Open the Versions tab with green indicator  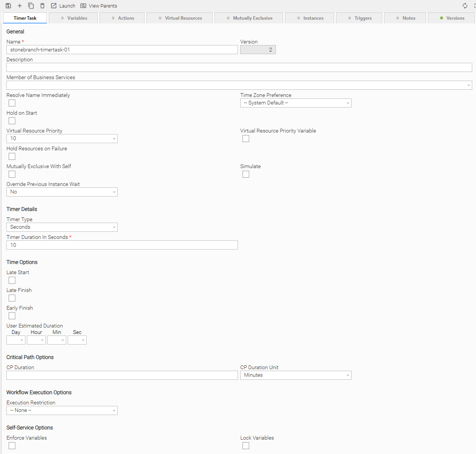[x=451, y=18]
